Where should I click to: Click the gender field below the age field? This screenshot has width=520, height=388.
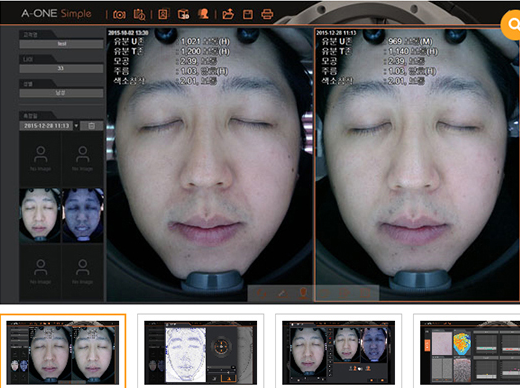[61, 93]
